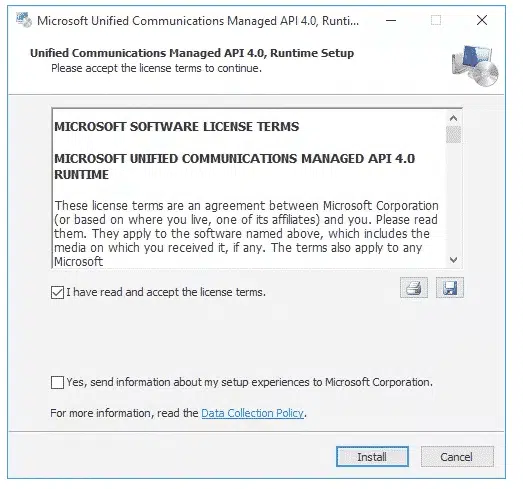
Task: Click the license box scroll-down arrow
Action: pos(453,260)
